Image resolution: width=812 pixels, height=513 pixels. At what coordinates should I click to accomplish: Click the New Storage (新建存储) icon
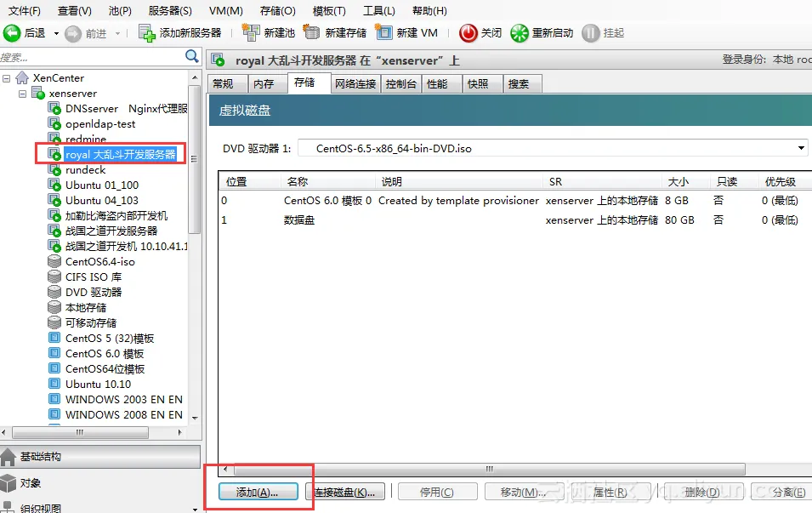pos(311,32)
